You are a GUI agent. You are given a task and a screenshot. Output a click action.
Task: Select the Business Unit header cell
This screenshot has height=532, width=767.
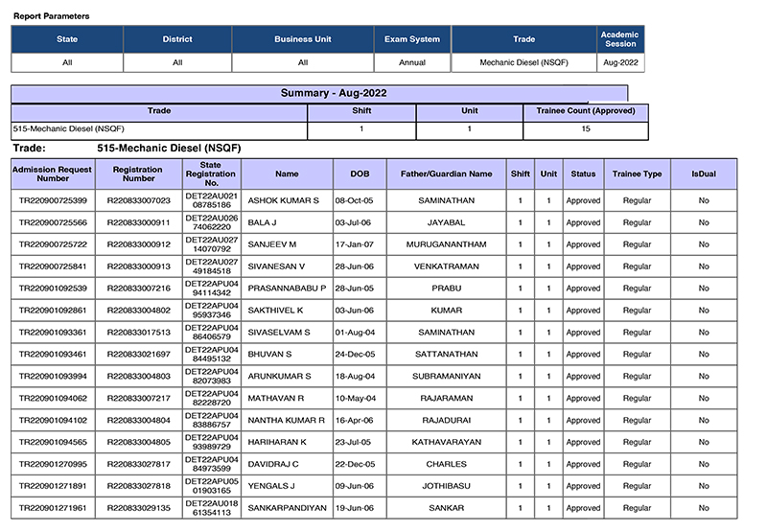tap(303, 39)
